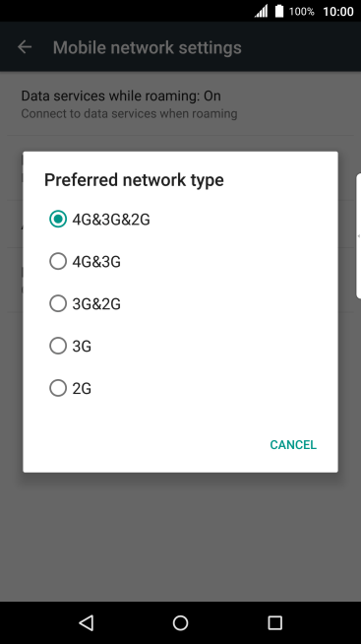This screenshot has height=644, width=361.
Task: Tap the 100% battery percentage indicator
Action: (302, 12)
